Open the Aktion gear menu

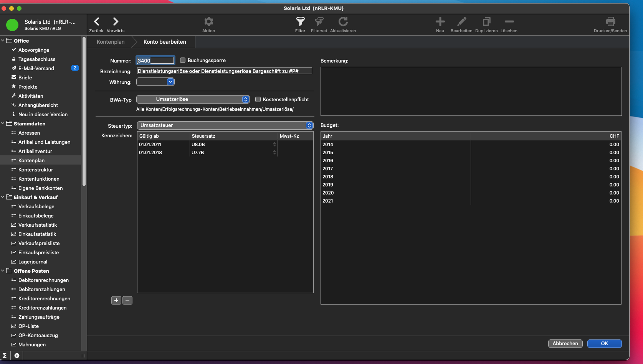[208, 22]
